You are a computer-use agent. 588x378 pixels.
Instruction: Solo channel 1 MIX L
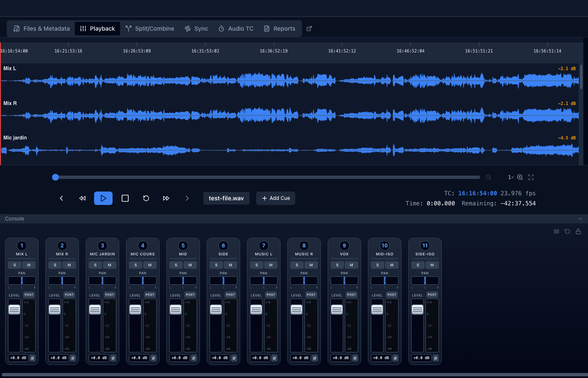pyautogui.click(x=15, y=265)
